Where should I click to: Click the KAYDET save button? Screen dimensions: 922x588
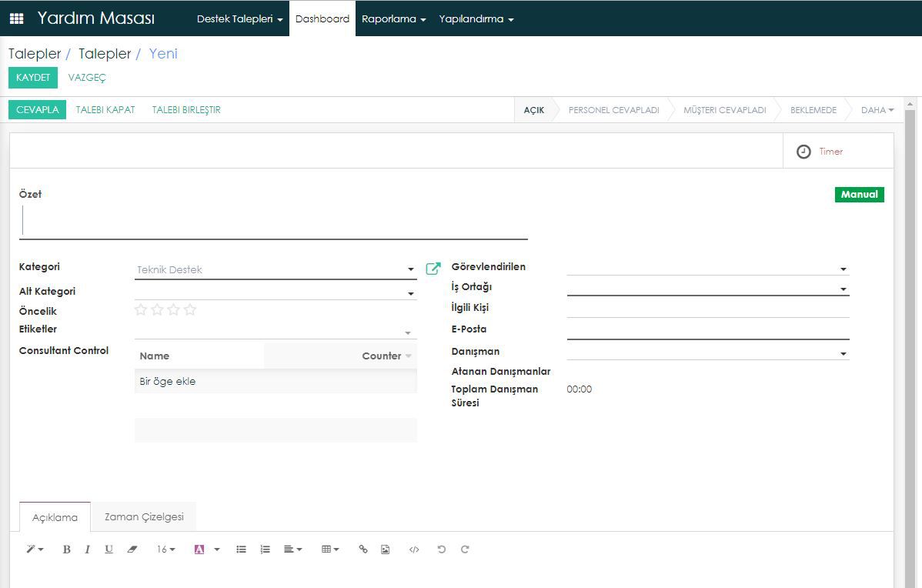point(33,78)
